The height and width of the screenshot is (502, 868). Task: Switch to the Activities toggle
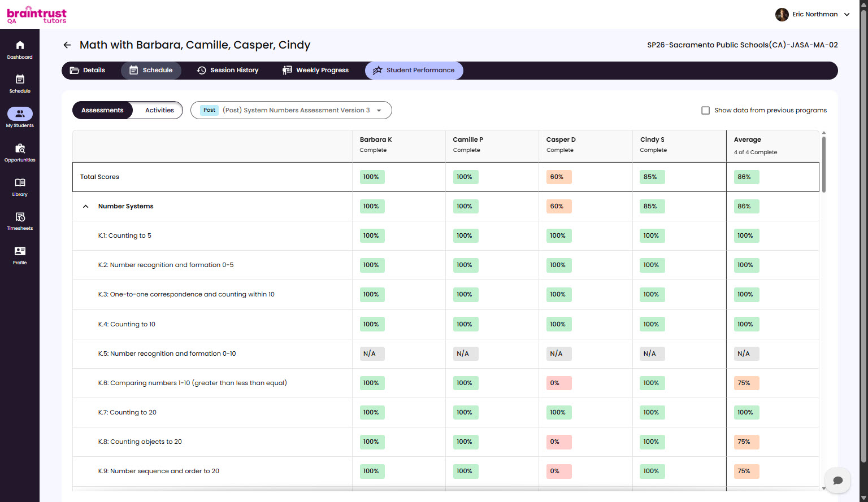(159, 110)
